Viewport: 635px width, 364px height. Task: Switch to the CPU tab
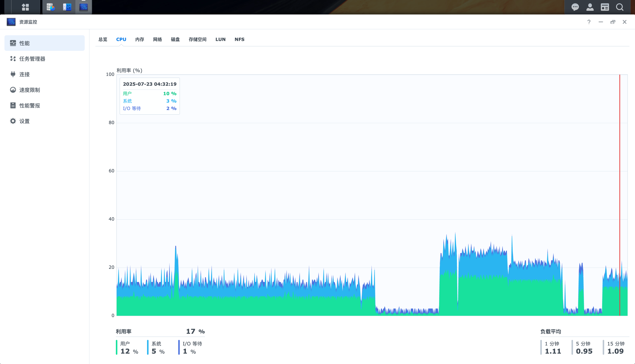(121, 39)
